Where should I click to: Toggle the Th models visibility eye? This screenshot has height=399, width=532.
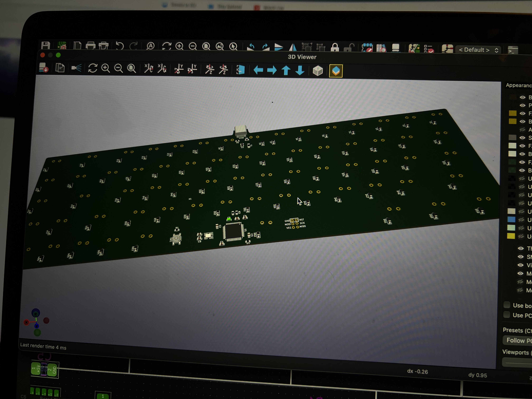(521, 248)
